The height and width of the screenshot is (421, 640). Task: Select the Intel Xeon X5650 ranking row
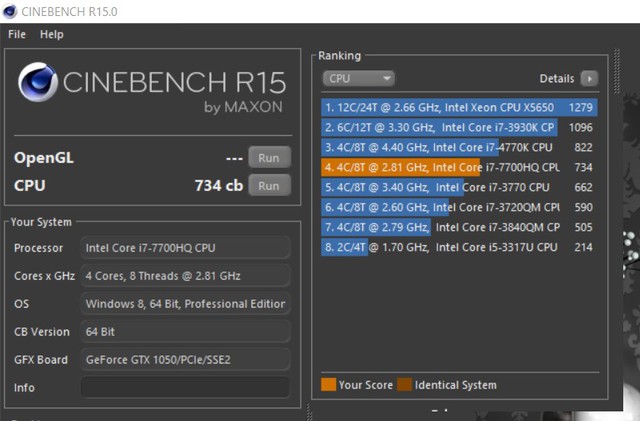pos(459,107)
